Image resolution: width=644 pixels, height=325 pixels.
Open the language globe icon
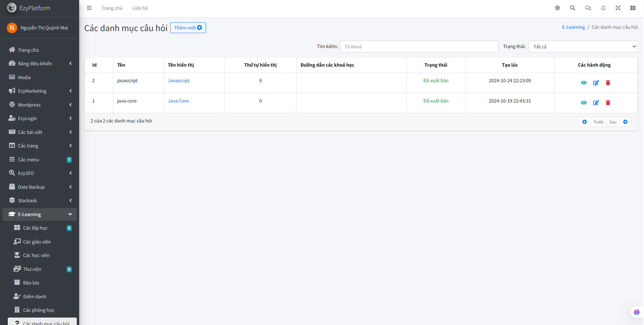point(557,8)
